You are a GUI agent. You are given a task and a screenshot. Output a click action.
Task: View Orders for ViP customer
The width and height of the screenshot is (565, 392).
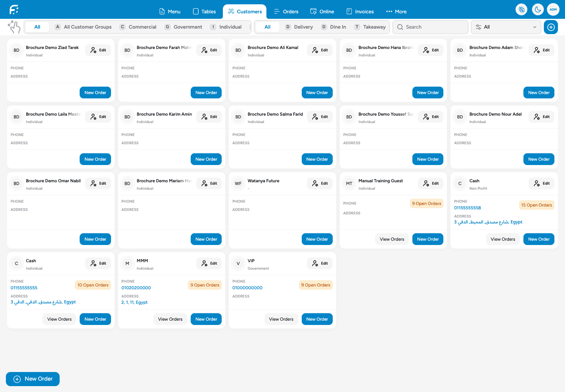[281, 319]
